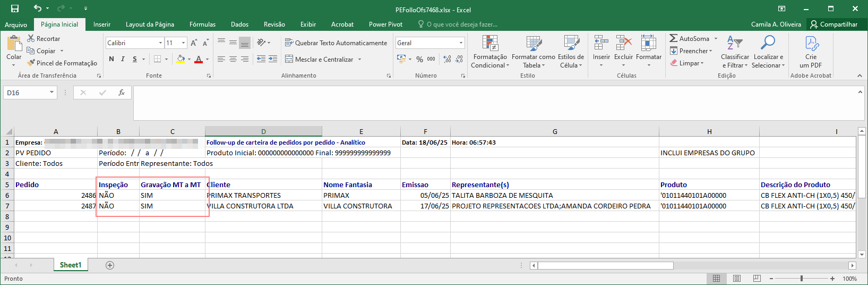Viewport: 868px width, 285px height.
Task: Undo the last action
Action: point(37,9)
